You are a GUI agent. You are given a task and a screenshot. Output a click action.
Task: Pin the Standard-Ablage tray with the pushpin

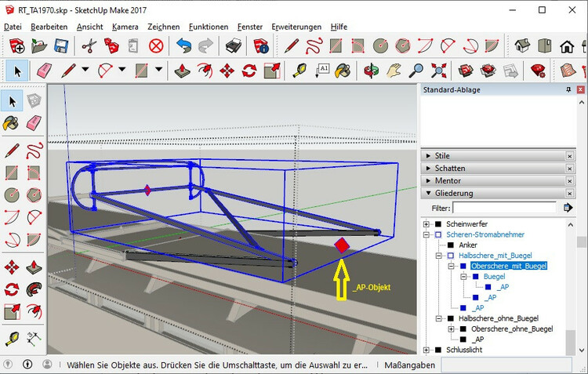pyautogui.click(x=568, y=90)
